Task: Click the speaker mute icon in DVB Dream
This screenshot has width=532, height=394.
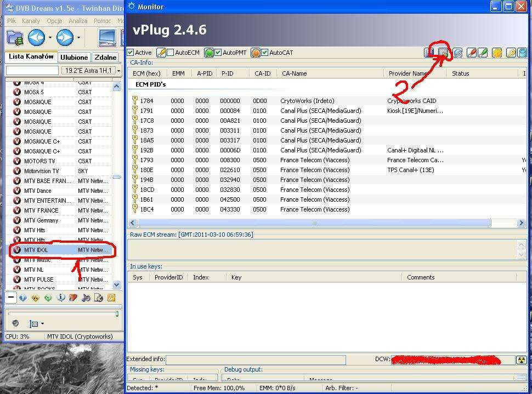Action: [15, 323]
